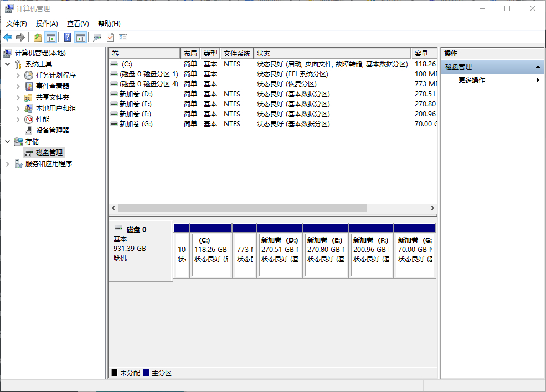Image resolution: width=546 pixels, height=392 pixels.
Task: Click the 主分区 legend color swatch
Action: click(145, 372)
